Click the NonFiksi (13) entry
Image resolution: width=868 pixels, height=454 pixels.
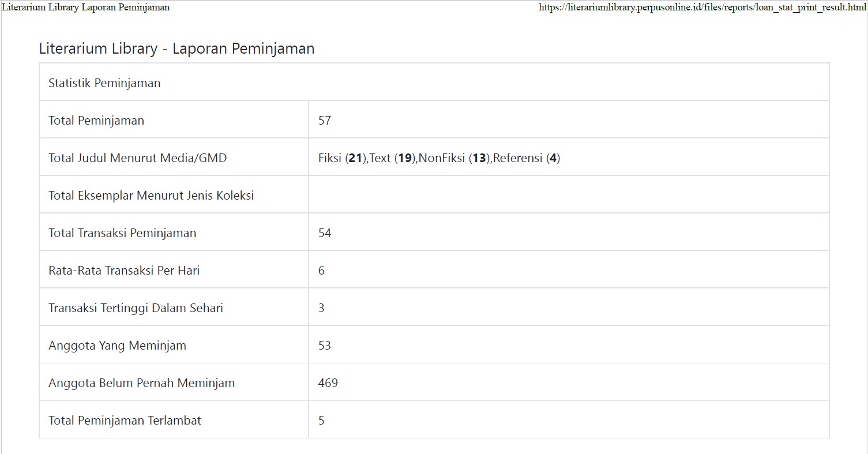click(454, 158)
